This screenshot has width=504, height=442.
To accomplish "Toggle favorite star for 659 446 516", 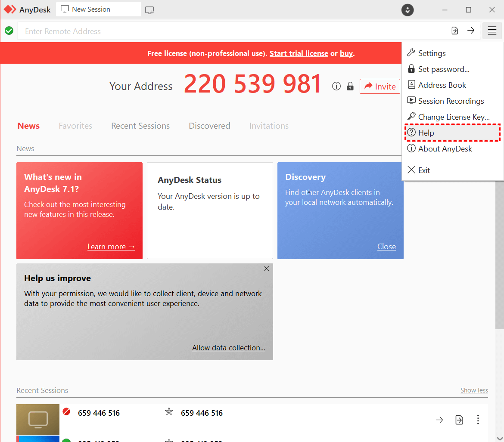I will (x=169, y=412).
